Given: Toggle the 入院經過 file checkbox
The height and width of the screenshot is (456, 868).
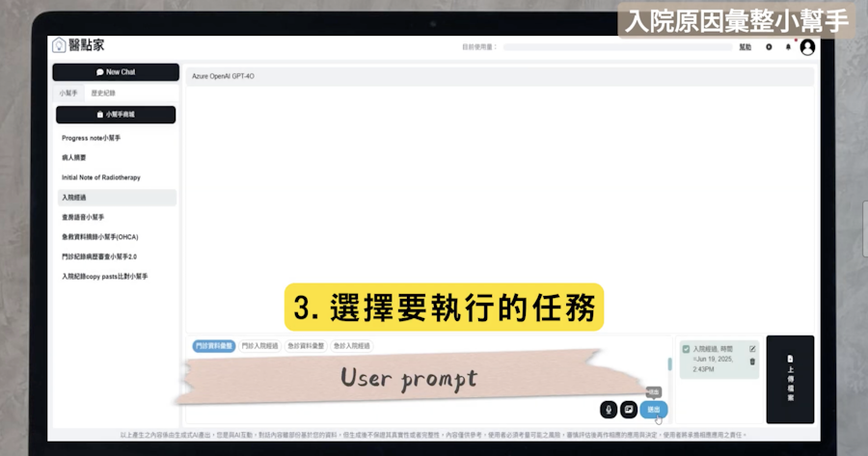Looking at the screenshot, I should pyautogui.click(x=686, y=349).
